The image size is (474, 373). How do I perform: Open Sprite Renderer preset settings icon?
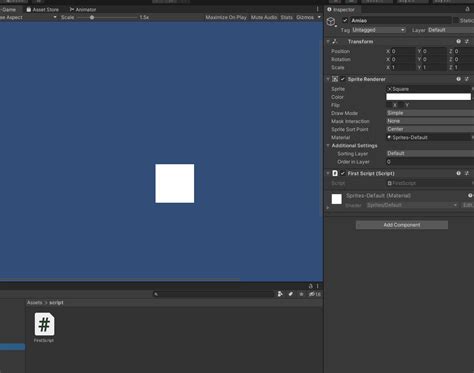click(x=467, y=79)
